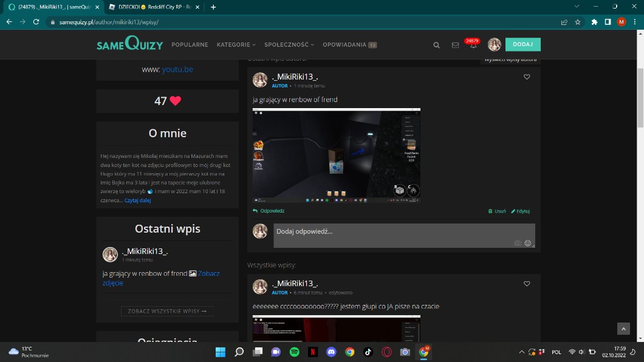Open the messages envelope icon
Screen dimensions: 644x362
coord(455,45)
